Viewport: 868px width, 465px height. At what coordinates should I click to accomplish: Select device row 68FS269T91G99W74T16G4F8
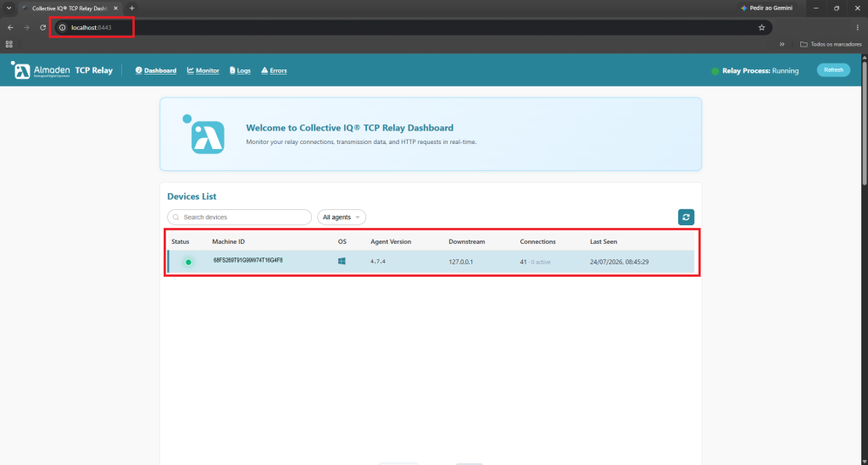pos(431,262)
